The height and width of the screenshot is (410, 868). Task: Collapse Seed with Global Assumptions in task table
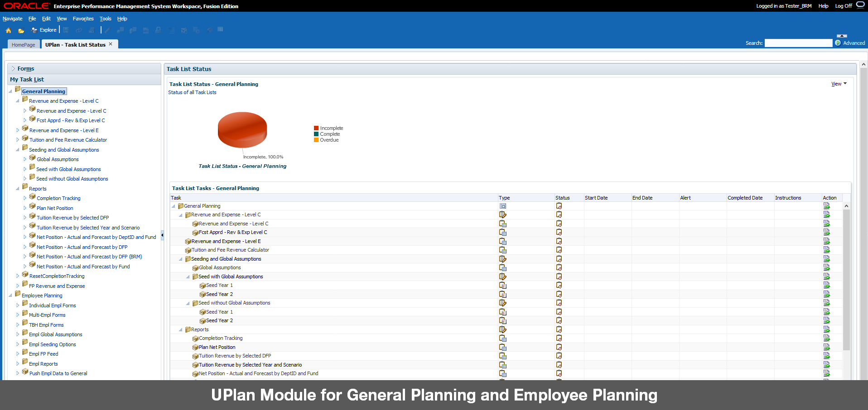click(x=188, y=277)
